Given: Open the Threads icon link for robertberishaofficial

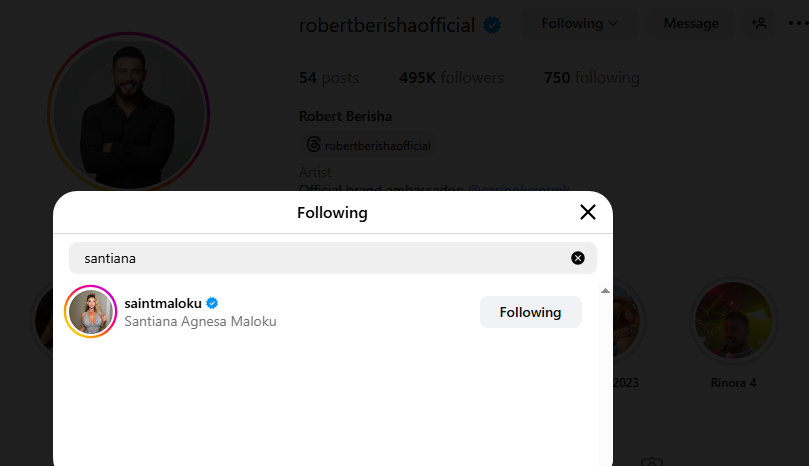Looking at the screenshot, I should click(x=313, y=145).
